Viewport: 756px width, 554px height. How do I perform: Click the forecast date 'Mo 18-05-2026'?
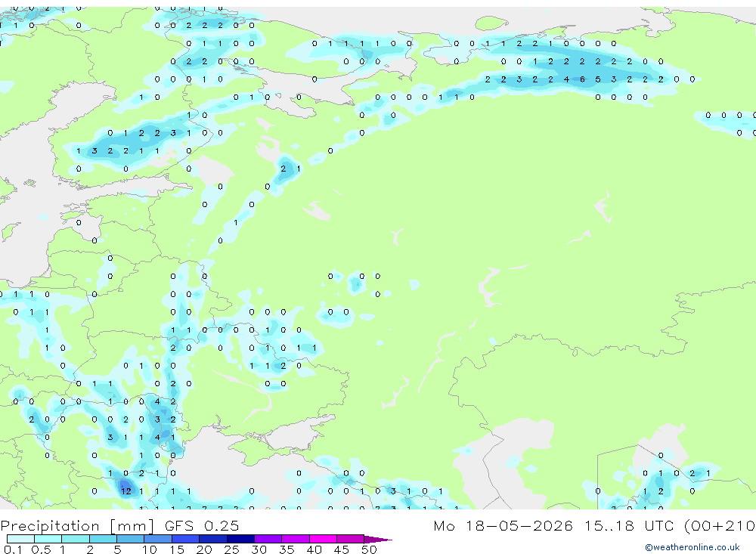coord(503,525)
